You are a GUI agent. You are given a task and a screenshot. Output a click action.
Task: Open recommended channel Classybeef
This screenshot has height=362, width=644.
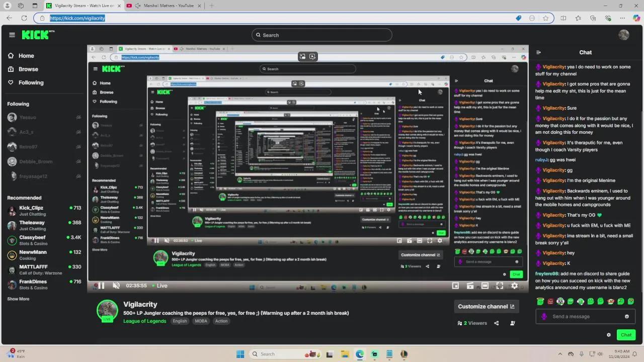(44, 240)
